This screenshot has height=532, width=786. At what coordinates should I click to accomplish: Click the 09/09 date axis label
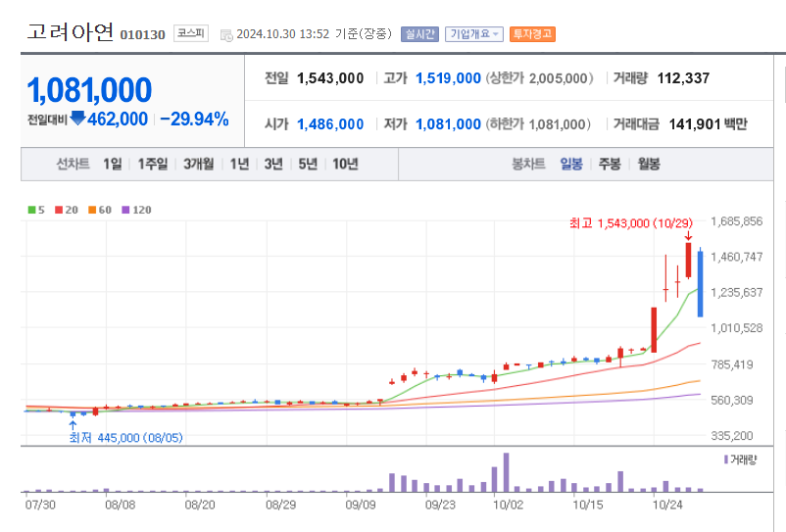[x=360, y=505]
